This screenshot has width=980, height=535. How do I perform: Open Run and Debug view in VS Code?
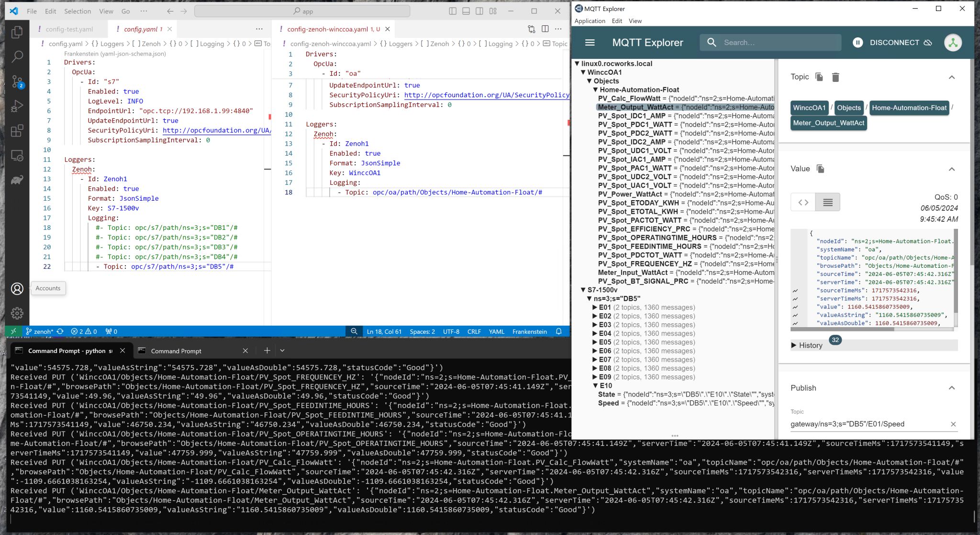17,106
